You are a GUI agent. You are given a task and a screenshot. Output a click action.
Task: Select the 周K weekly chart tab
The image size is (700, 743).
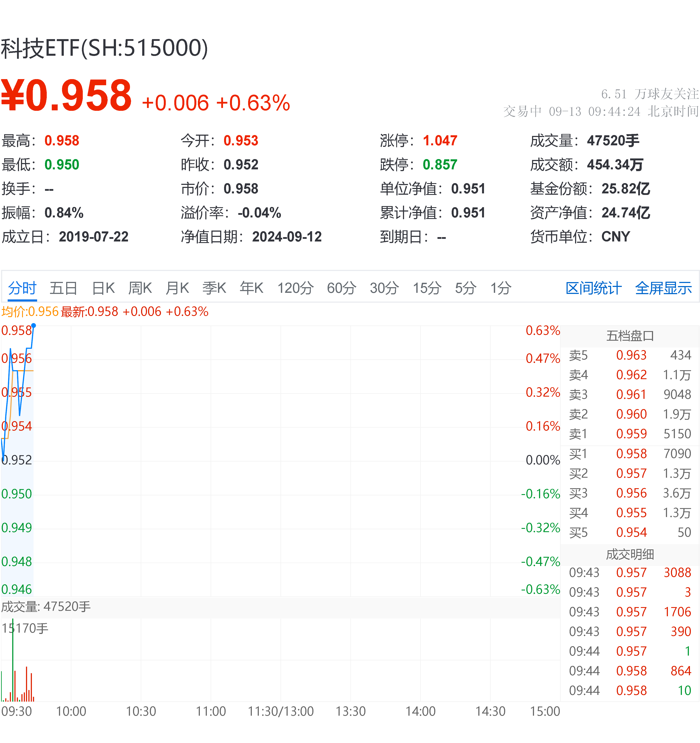(x=140, y=288)
